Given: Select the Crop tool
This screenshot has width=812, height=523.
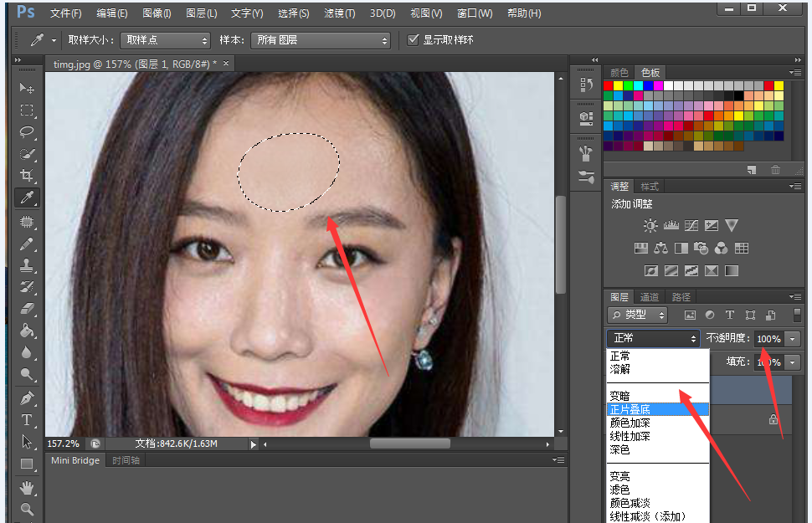Looking at the screenshot, I should (x=27, y=176).
